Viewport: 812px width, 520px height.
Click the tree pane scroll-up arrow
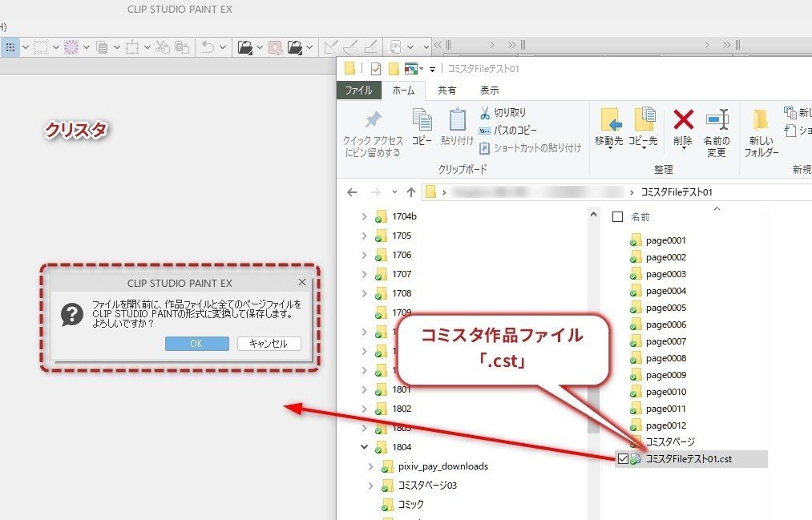pos(593,214)
